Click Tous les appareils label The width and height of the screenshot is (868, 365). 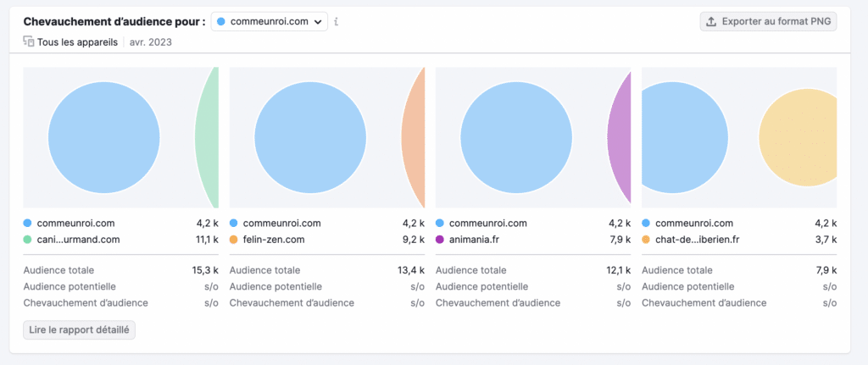pos(77,42)
